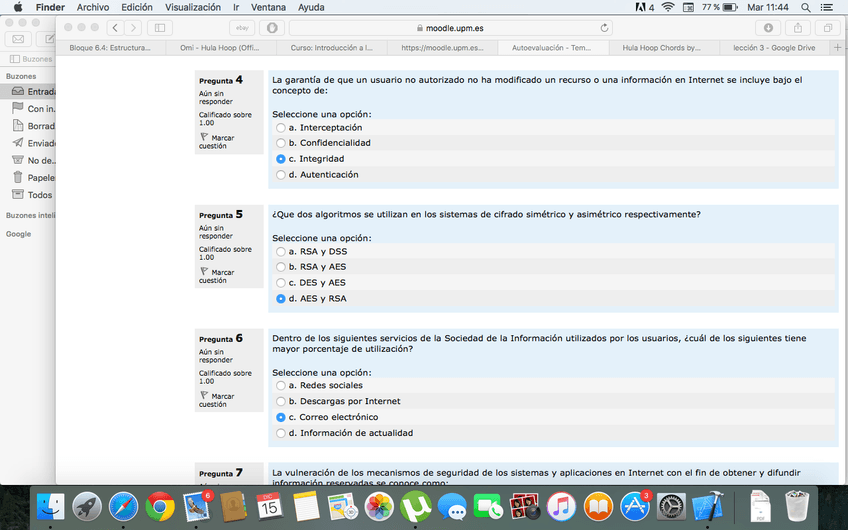Open Safari downloads list
The image size is (848, 530).
pos(768,28)
